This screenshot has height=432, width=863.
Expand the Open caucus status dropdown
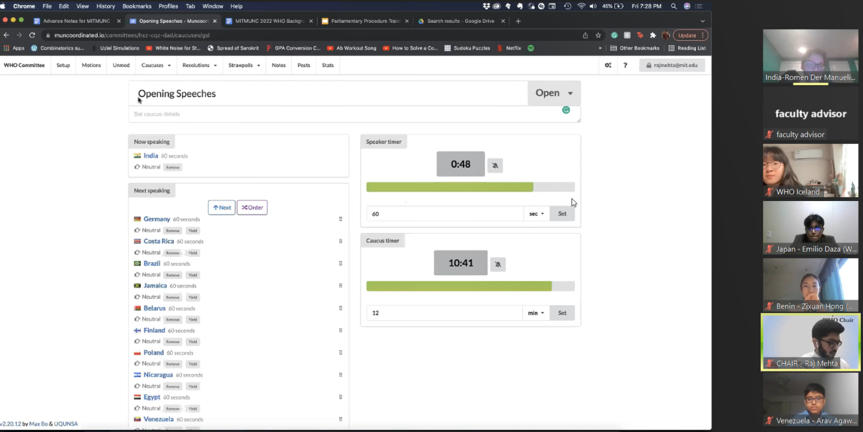pyautogui.click(x=554, y=93)
